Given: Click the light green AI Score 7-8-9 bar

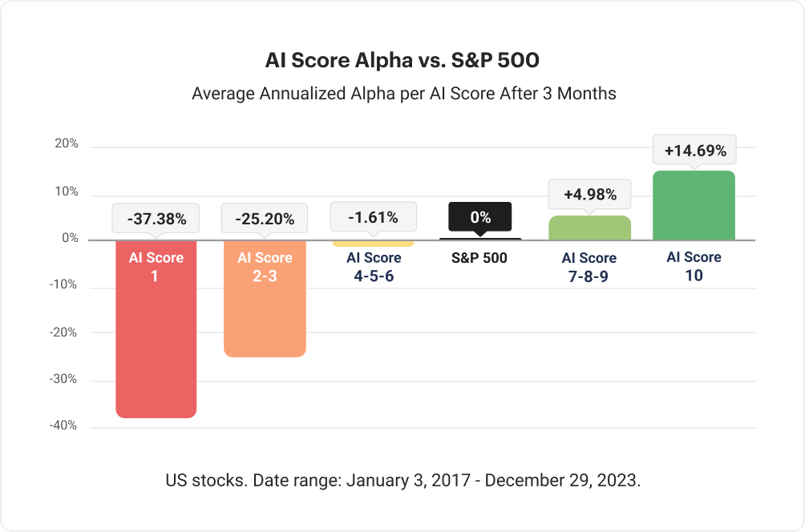Looking at the screenshot, I should (589, 228).
